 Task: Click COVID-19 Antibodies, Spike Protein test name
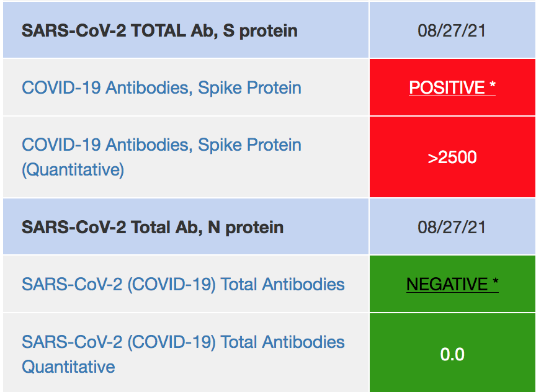coord(161,87)
